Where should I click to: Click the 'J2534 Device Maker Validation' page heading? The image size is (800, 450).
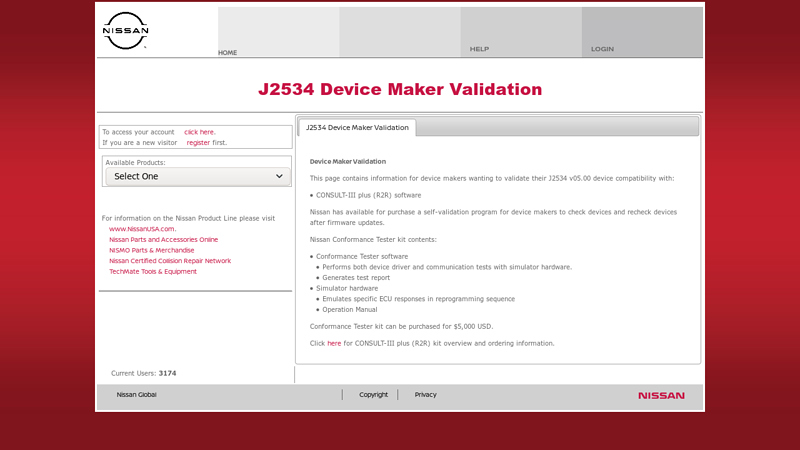coord(400,89)
